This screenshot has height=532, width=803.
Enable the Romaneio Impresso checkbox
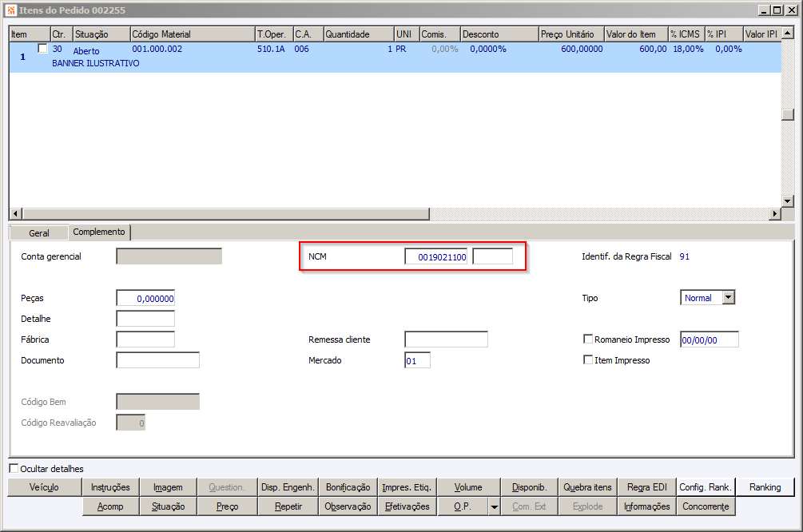588,339
